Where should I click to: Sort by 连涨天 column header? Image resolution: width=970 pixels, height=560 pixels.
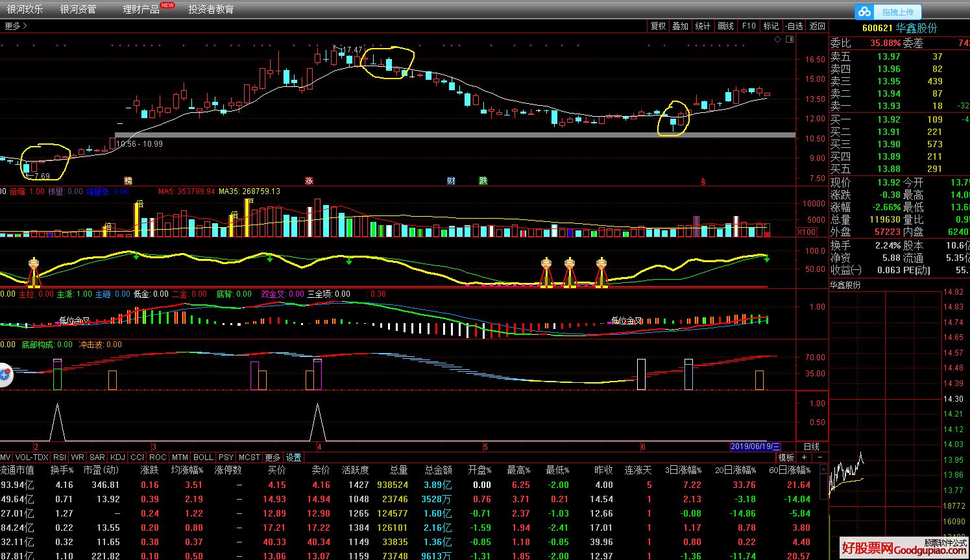tap(638, 470)
